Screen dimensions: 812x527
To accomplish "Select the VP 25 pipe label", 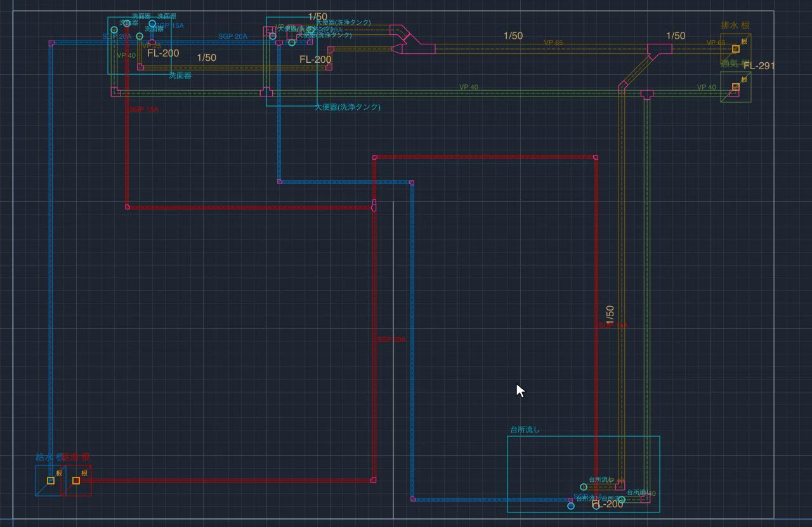I will pos(151,46).
